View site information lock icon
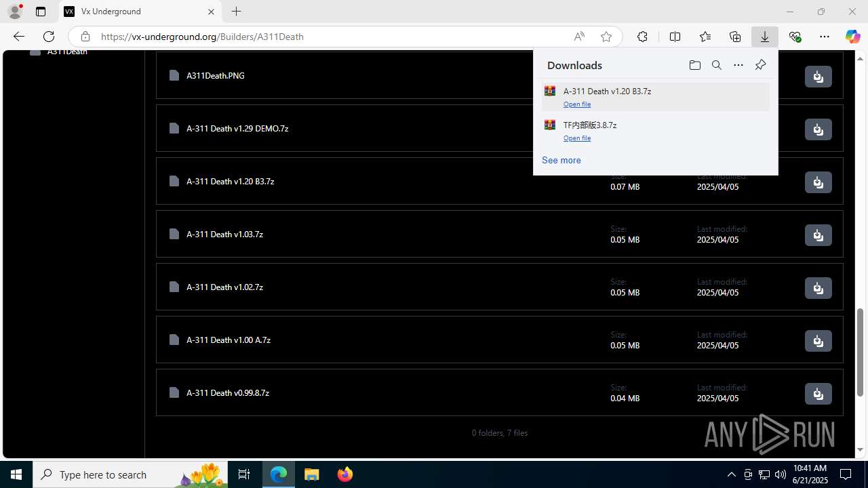 click(x=85, y=37)
